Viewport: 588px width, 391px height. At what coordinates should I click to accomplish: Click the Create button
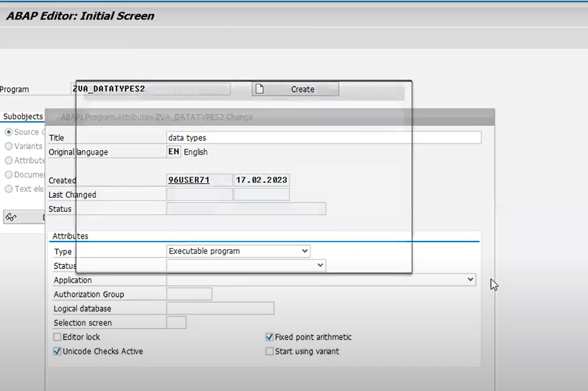click(x=295, y=89)
